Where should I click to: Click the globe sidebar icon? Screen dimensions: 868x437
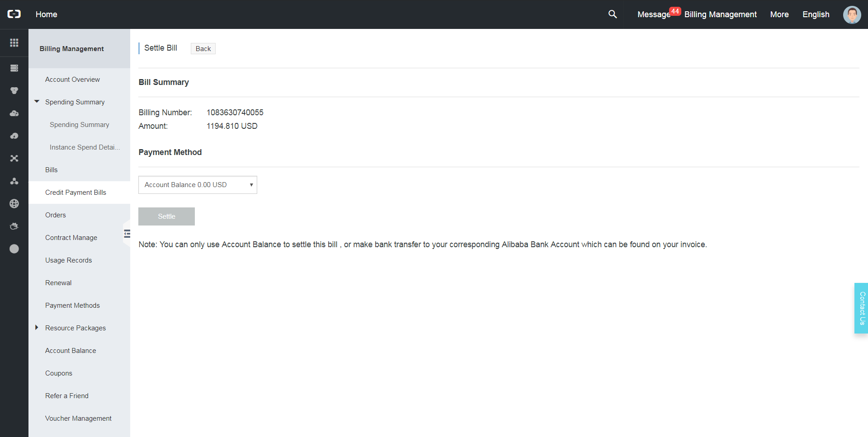(x=14, y=204)
